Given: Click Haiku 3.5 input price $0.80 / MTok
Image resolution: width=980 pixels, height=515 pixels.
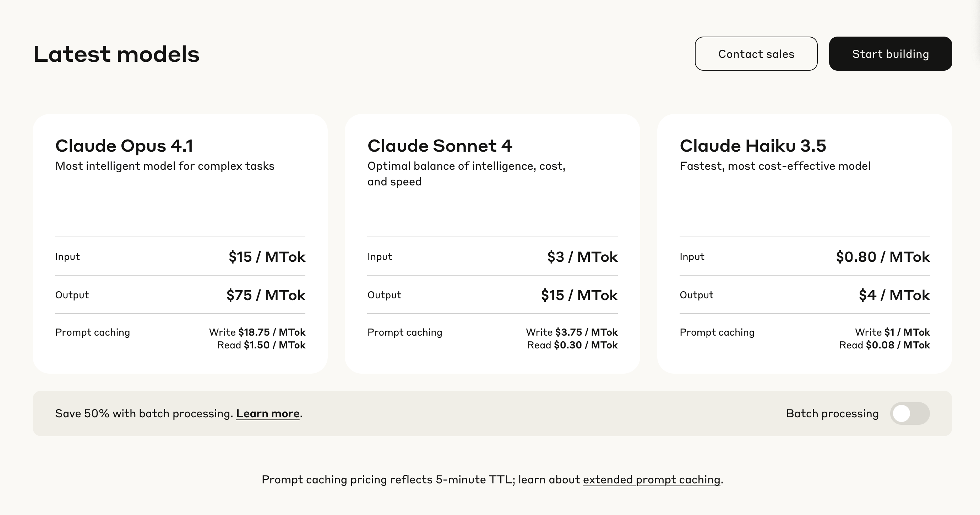Looking at the screenshot, I should tap(883, 257).
